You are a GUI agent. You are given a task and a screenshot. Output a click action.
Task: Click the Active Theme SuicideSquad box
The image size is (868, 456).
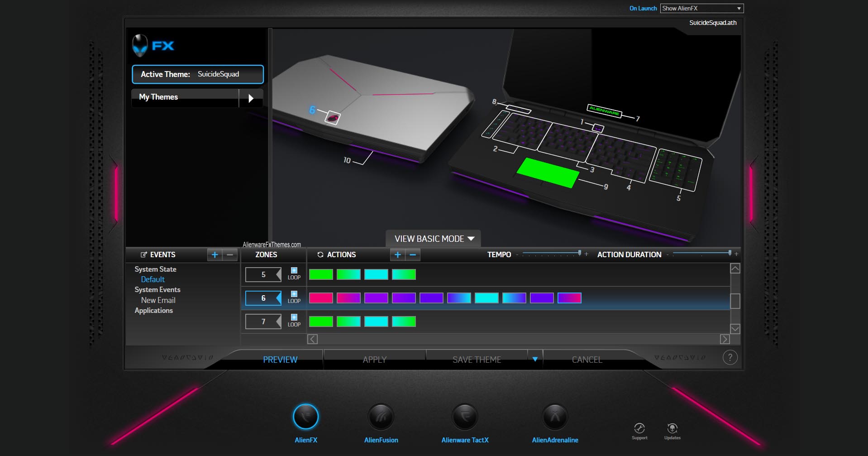[198, 74]
